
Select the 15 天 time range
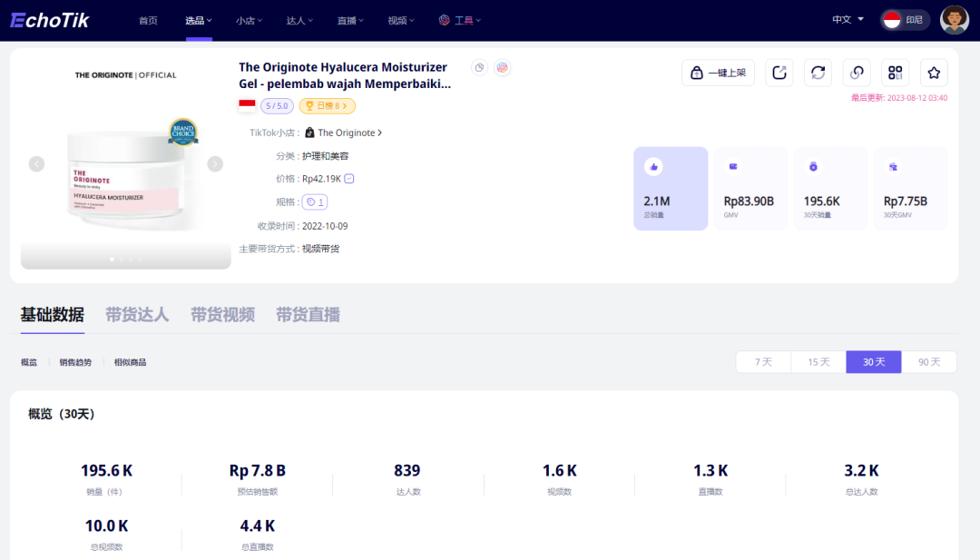818,362
